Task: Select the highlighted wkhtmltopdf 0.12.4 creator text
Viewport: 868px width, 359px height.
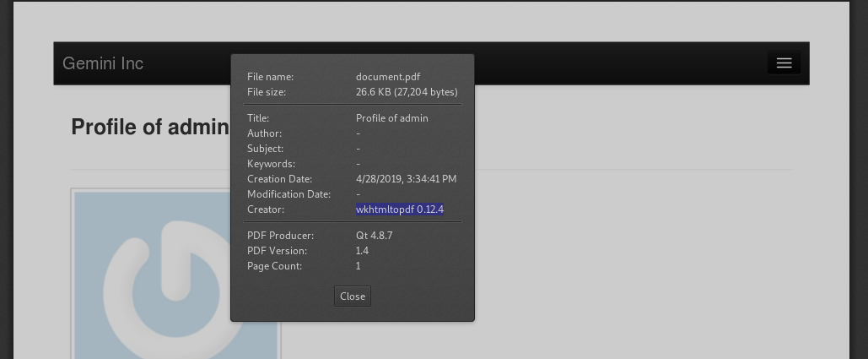Action: [400, 209]
